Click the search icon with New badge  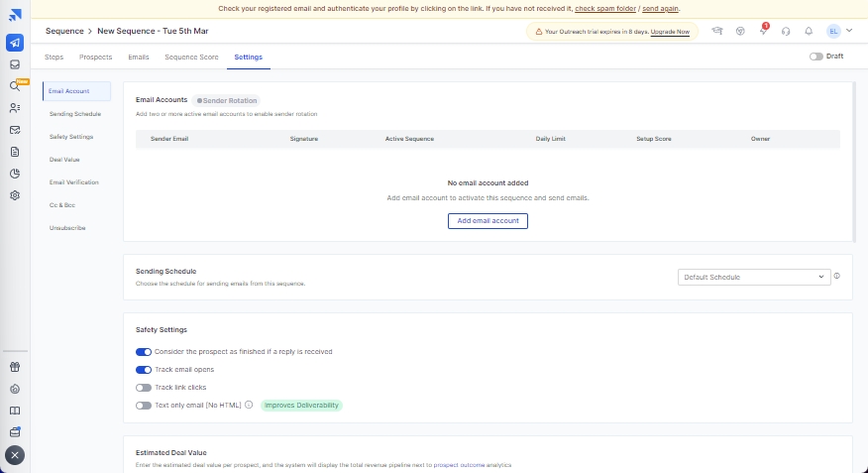click(x=15, y=86)
